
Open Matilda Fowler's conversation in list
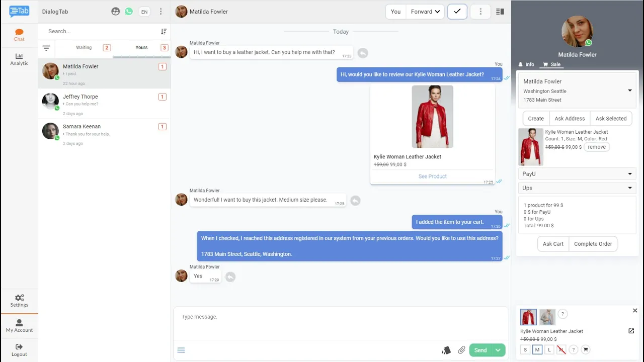[105, 73]
